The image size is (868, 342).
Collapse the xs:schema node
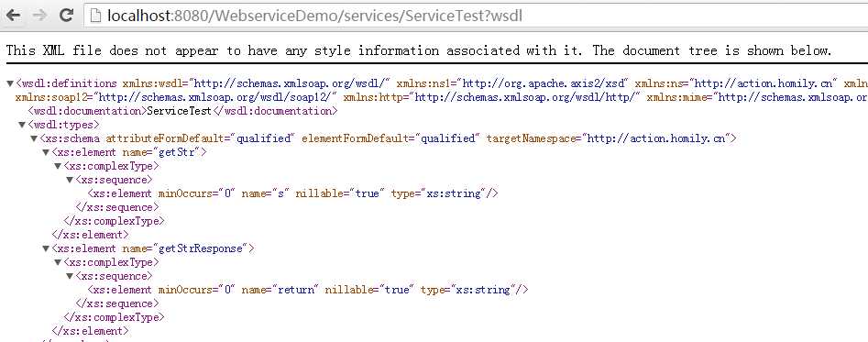[34, 138]
